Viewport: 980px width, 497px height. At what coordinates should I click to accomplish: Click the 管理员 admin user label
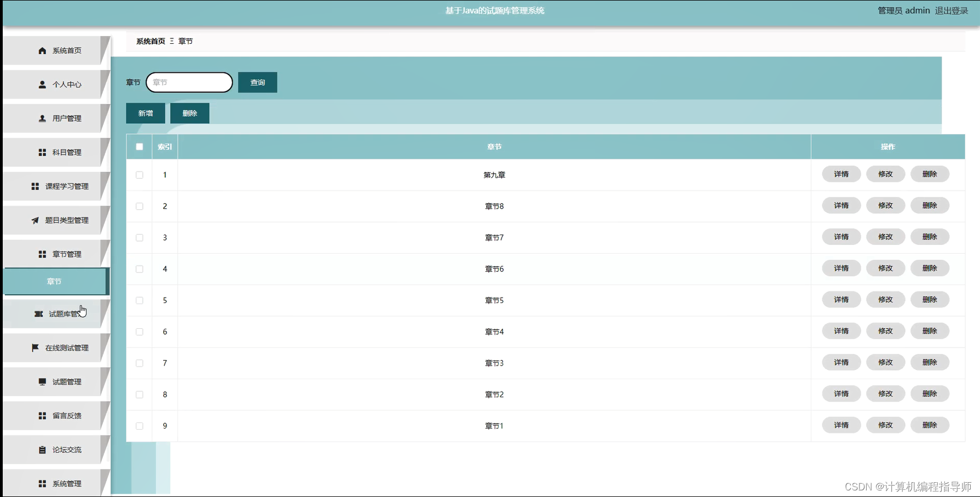903,10
